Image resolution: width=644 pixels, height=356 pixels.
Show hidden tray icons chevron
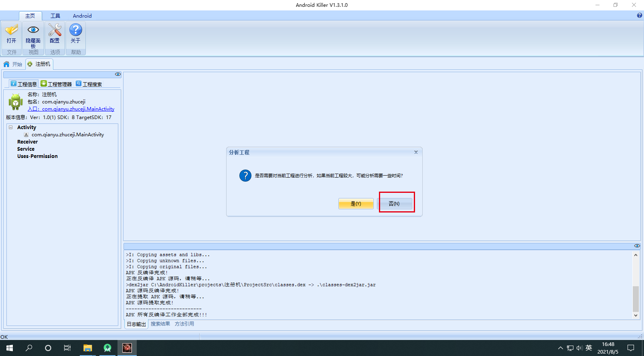pyautogui.click(x=560, y=348)
